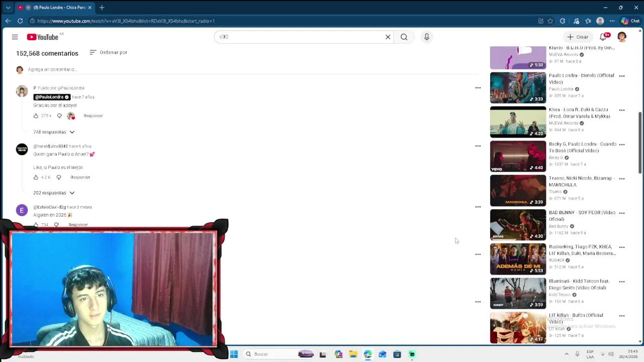Click the address bar URL
Screen dimensions: 644x362
point(126,21)
